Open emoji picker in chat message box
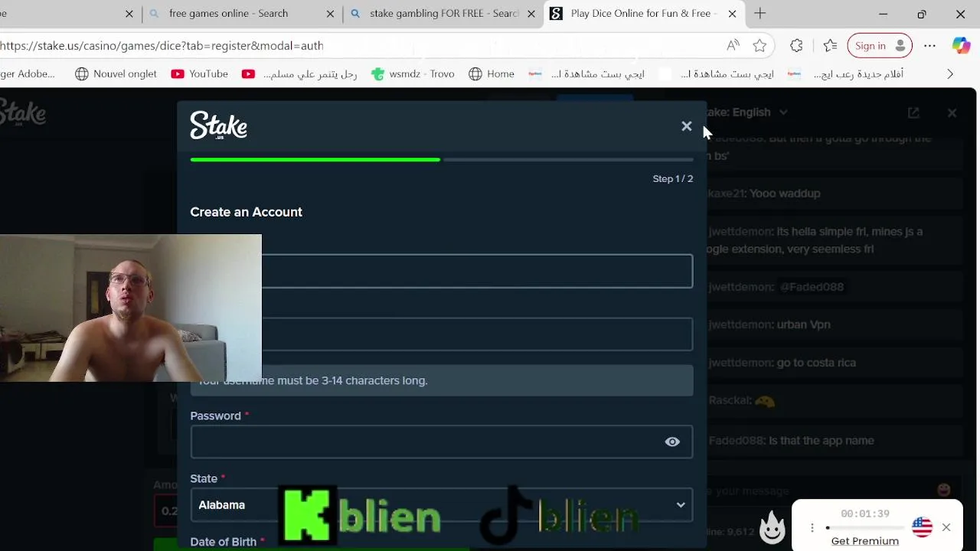 click(944, 490)
